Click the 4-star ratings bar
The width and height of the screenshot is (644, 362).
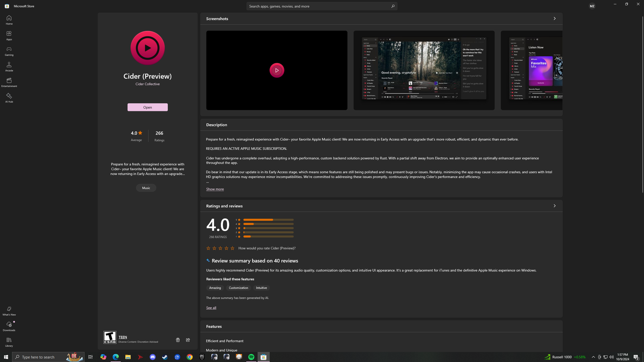point(268,224)
